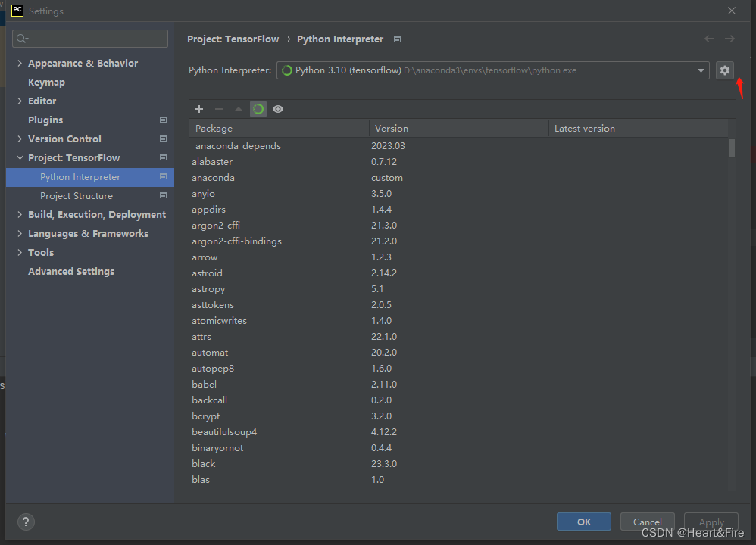Click the OK button
Screen dimensions: 756x545
pyautogui.click(x=584, y=522)
